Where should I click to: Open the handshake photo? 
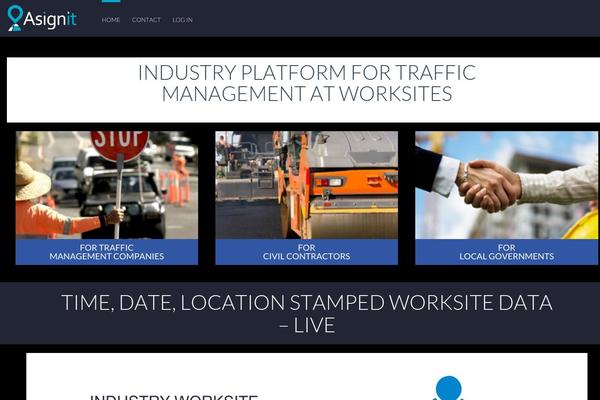(x=506, y=185)
